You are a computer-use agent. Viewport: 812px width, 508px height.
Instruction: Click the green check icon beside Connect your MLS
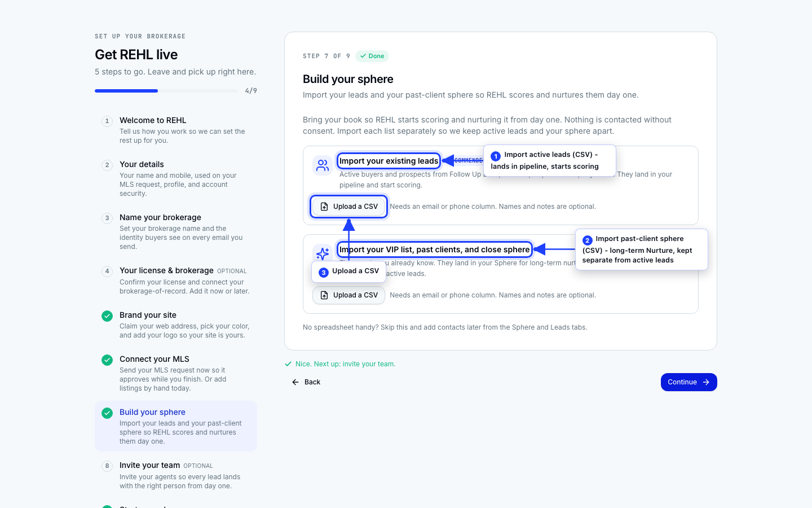pyautogui.click(x=107, y=360)
